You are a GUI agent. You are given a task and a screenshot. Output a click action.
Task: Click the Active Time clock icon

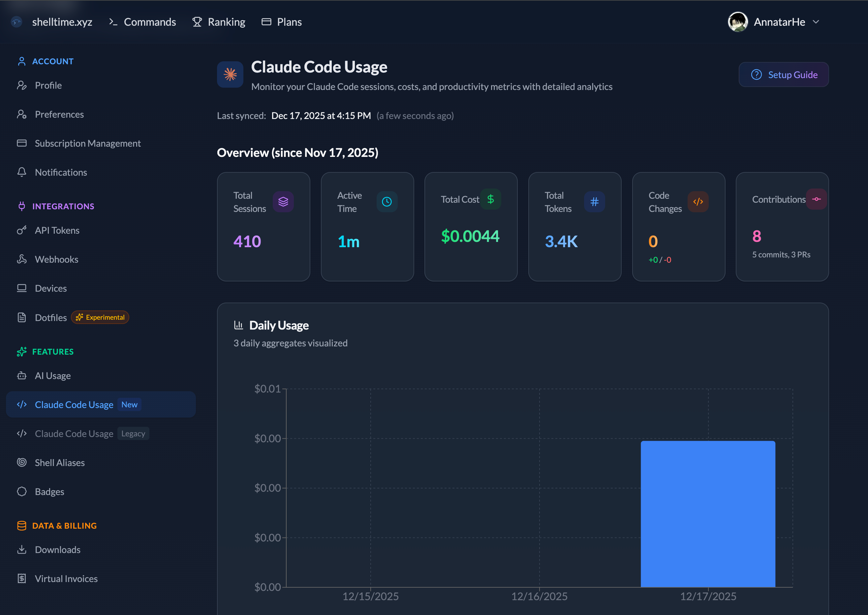[387, 201]
